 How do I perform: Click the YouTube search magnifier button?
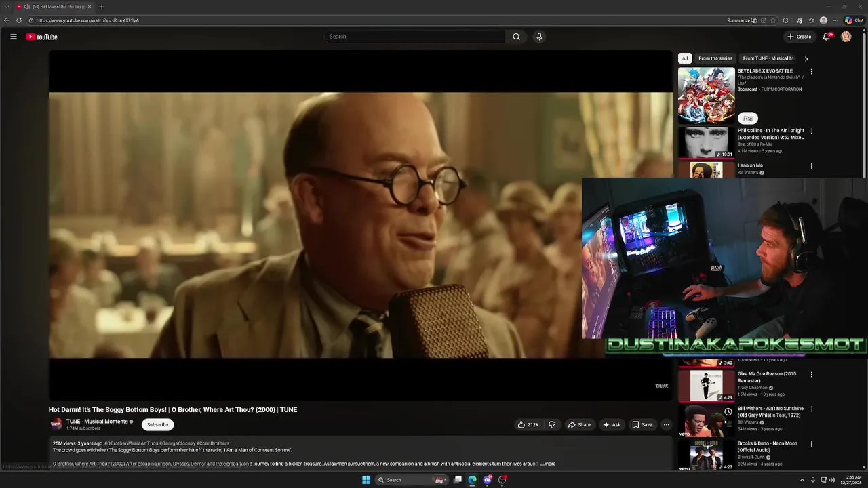click(x=516, y=37)
